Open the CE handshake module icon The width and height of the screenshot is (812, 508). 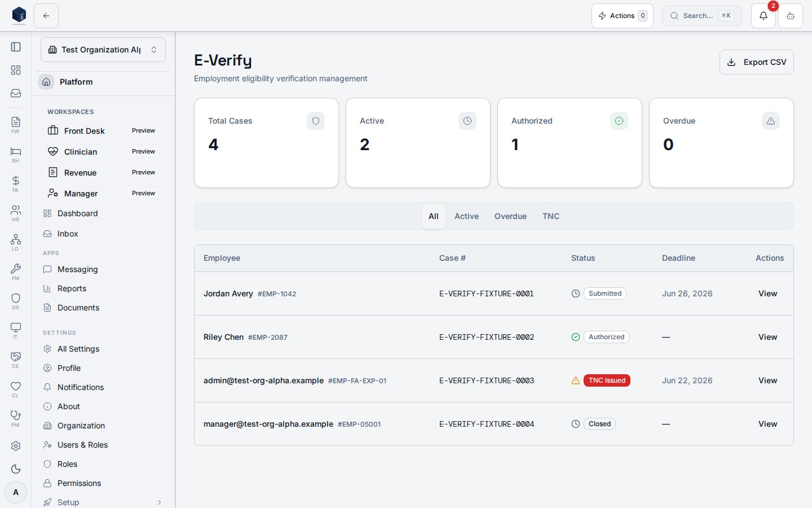tap(16, 360)
